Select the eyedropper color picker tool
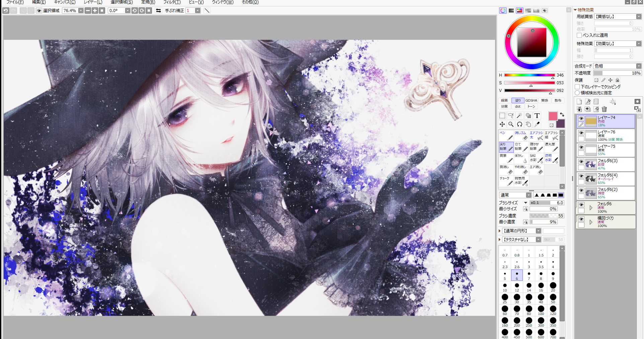 (537, 124)
